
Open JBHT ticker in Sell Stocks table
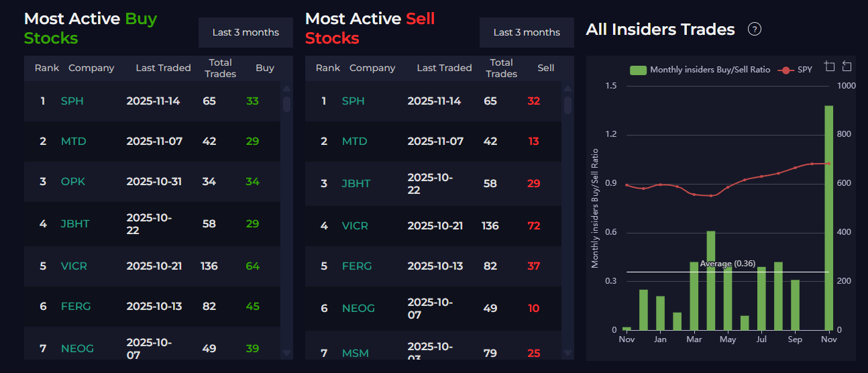click(356, 183)
